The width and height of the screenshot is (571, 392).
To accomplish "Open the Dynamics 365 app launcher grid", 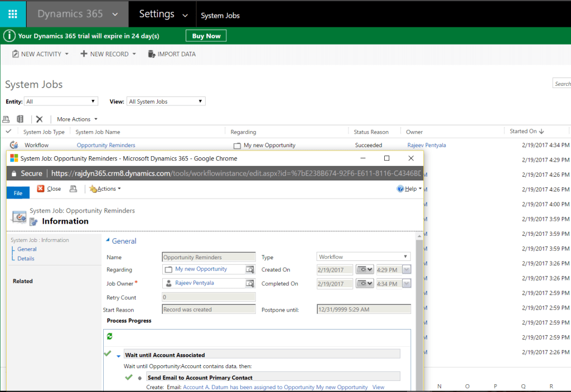I will 13,14.
